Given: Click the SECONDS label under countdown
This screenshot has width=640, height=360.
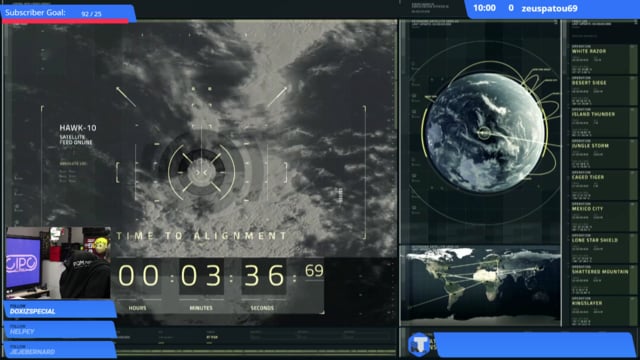Looking at the screenshot, I should [262, 308].
